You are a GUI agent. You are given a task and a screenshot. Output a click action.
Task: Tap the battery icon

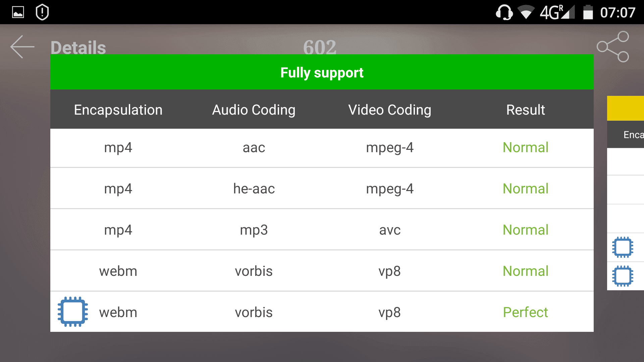588,12
